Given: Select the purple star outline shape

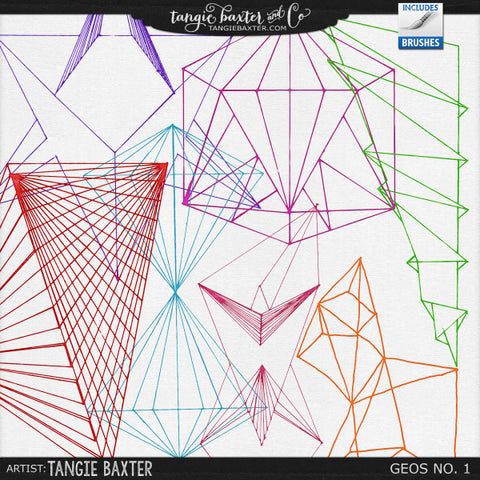Looking at the screenshot, I should 100,100.
